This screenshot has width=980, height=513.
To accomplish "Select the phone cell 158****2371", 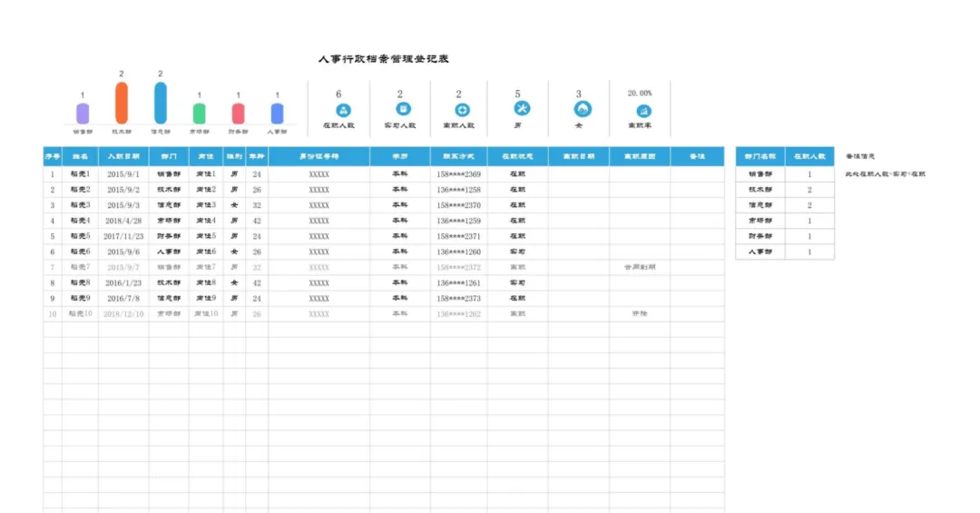I will [x=459, y=236].
